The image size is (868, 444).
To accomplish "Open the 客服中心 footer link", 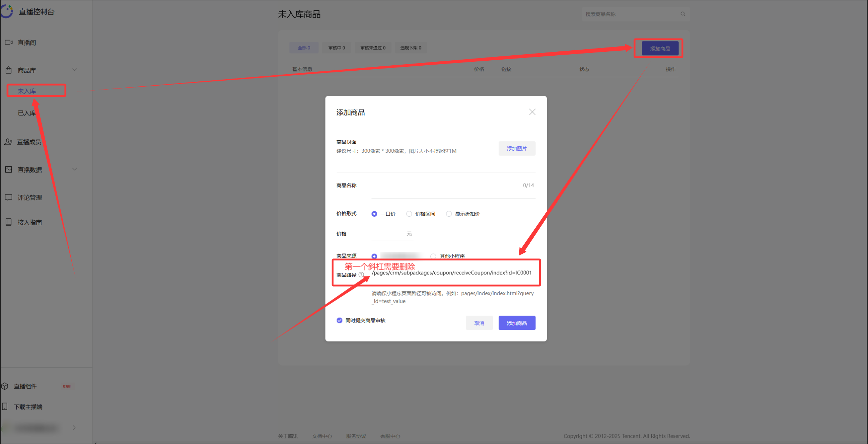I will 390,436.
